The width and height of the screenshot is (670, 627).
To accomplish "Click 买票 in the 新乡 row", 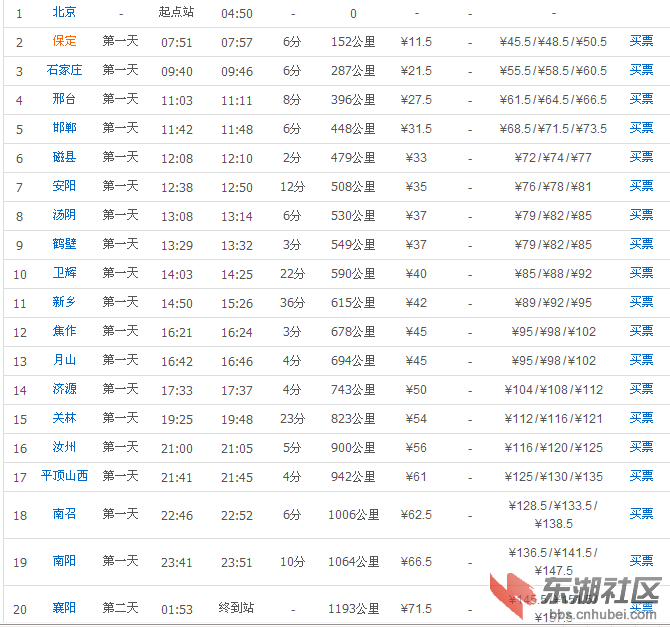I will [641, 302].
